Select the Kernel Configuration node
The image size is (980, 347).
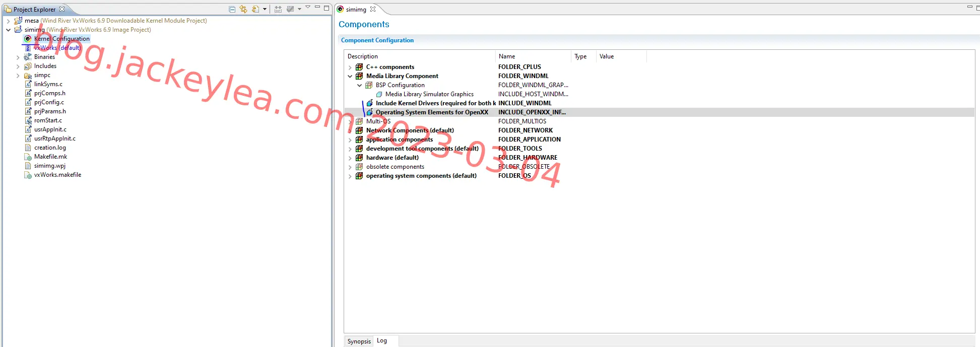61,39
